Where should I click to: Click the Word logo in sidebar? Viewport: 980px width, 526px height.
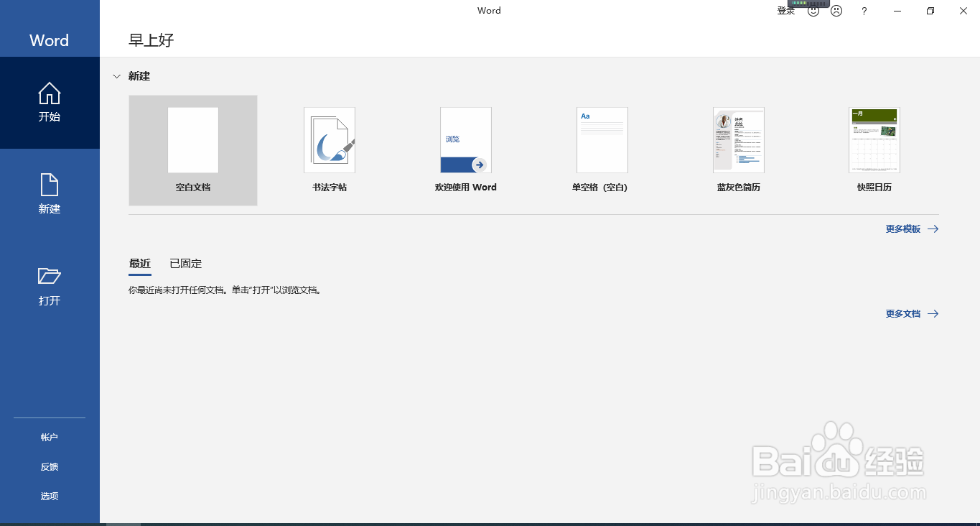click(x=49, y=40)
